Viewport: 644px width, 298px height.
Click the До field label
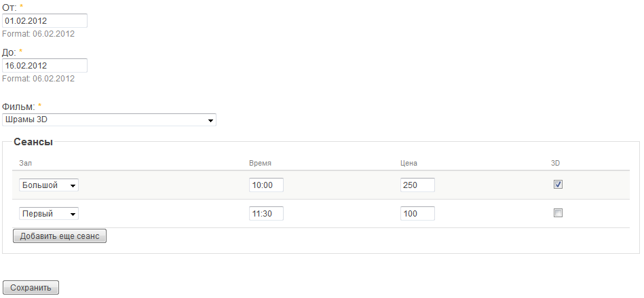click(x=9, y=52)
